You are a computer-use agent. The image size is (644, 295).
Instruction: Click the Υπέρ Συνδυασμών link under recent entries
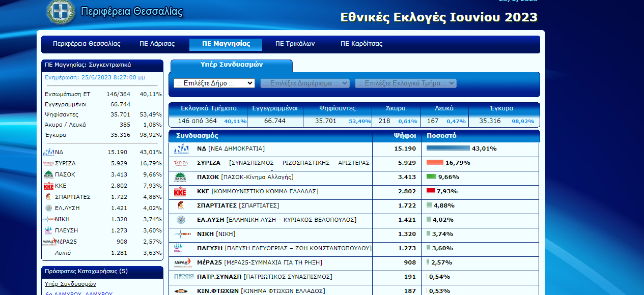click(70, 284)
